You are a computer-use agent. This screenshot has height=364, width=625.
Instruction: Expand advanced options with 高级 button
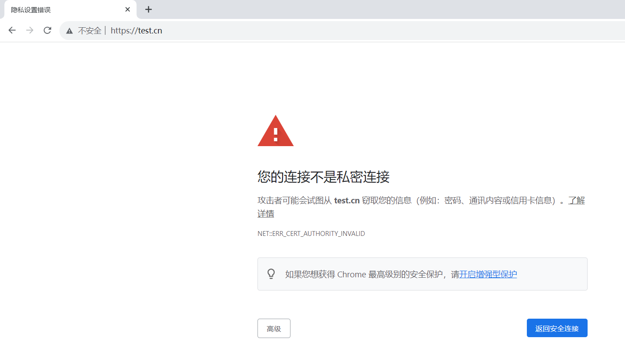click(x=274, y=328)
